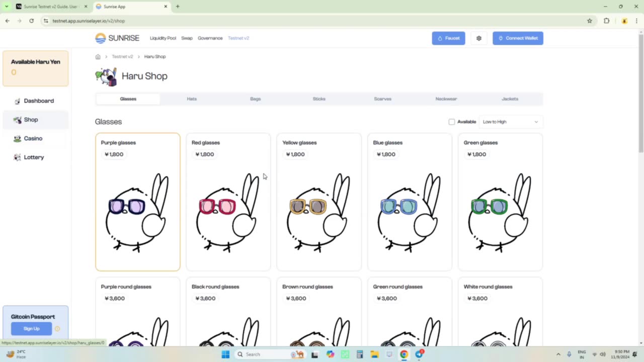Select the Brown round glasses card

click(x=319, y=312)
